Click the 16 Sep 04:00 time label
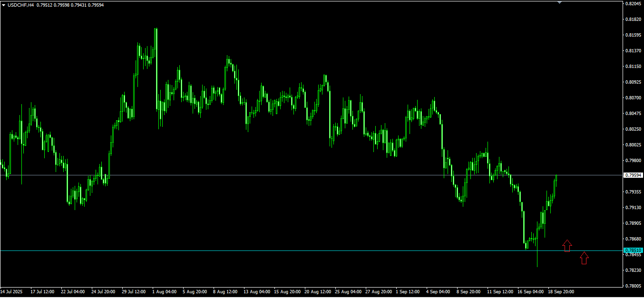This screenshot has width=644, height=298. tap(530, 291)
